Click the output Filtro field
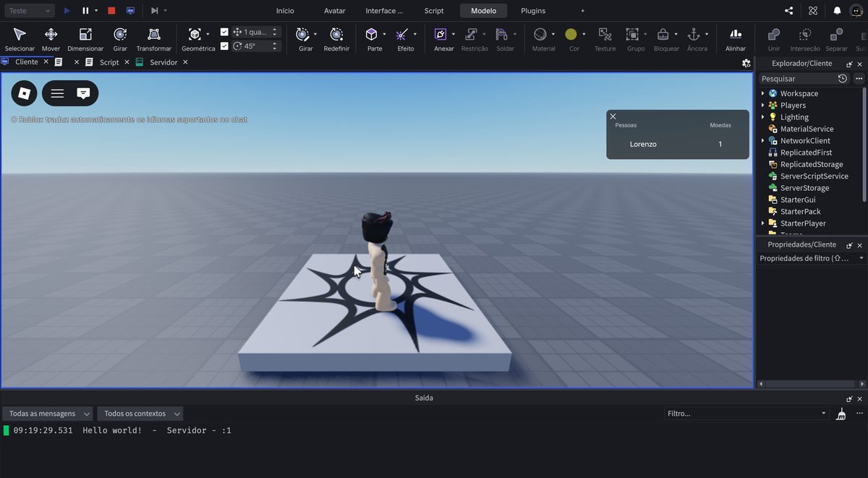868x478 pixels. [746, 414]
